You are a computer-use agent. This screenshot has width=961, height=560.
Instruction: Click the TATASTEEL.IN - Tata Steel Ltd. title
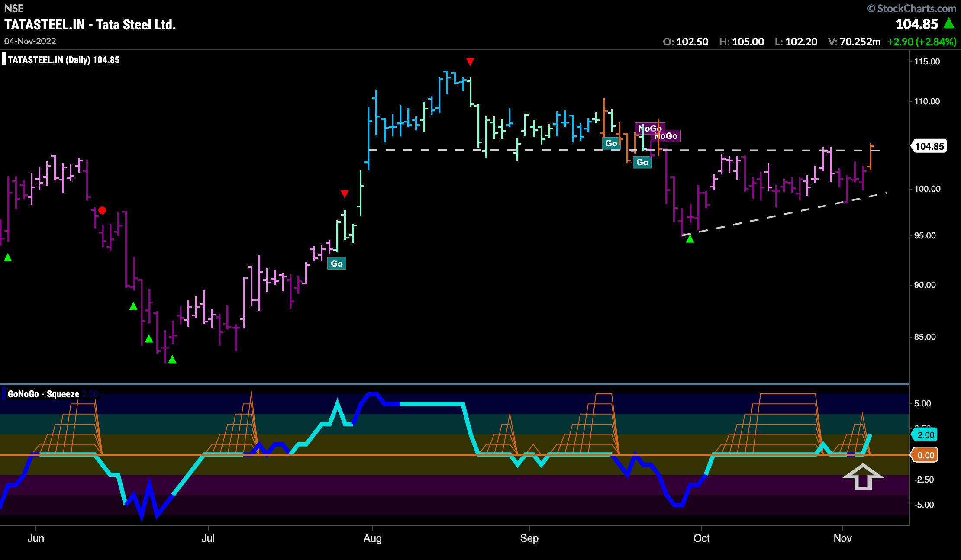[90, 25]
